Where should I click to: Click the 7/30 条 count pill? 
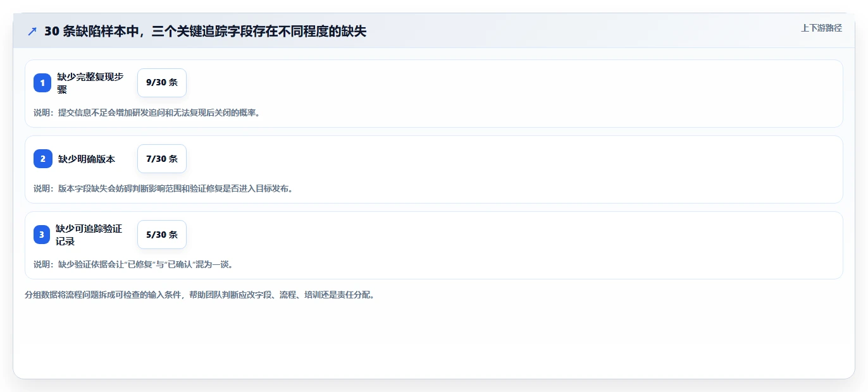point(162,159)
